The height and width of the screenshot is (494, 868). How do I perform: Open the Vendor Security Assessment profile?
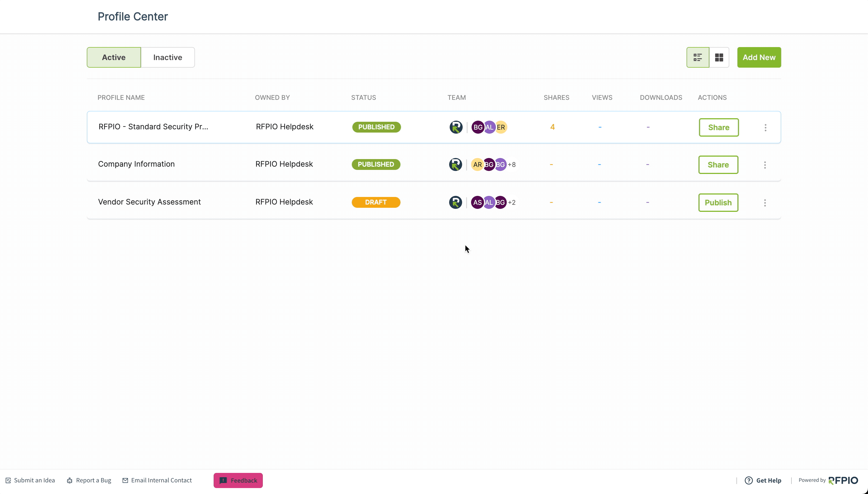(149, 202)
